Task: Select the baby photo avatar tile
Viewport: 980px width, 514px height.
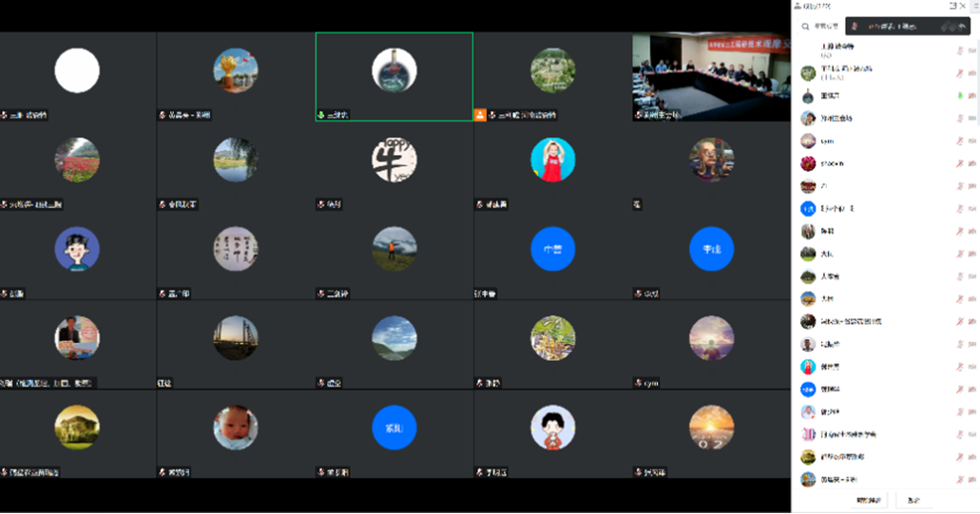Action: 235,428
